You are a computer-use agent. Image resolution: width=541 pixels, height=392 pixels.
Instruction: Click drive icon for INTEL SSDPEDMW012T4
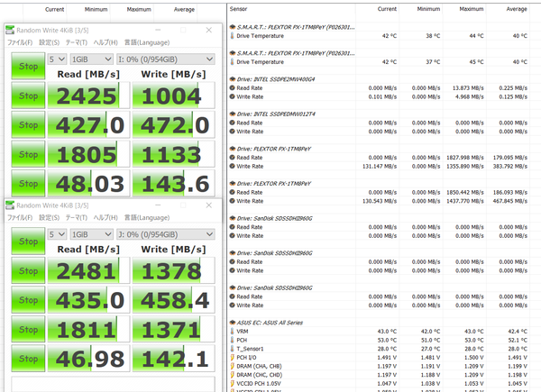(x=233, y=114)
